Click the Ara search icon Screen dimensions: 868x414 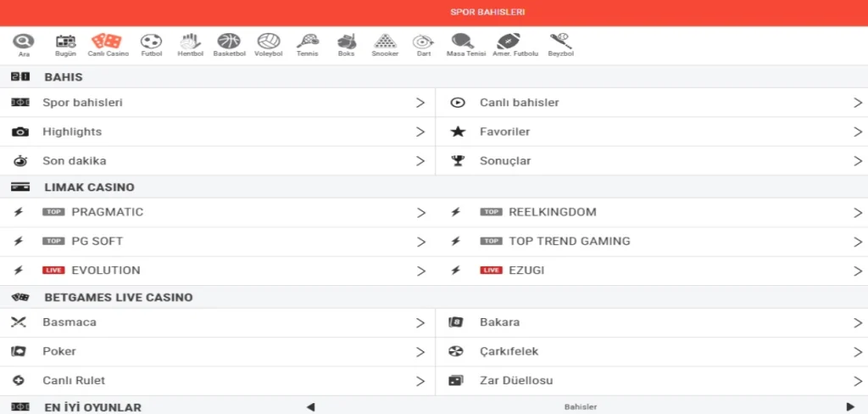click(24, 42)
